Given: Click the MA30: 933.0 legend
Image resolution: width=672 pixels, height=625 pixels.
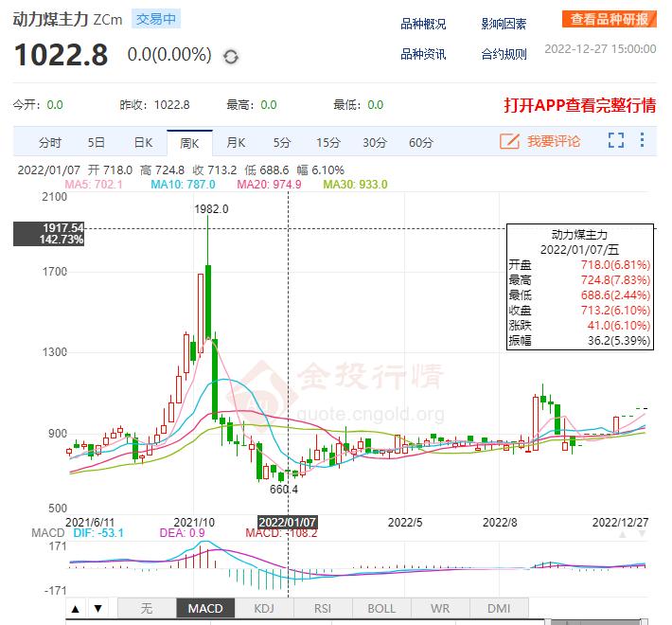Looking at the screenshot, I should click(x=355, y=185).
